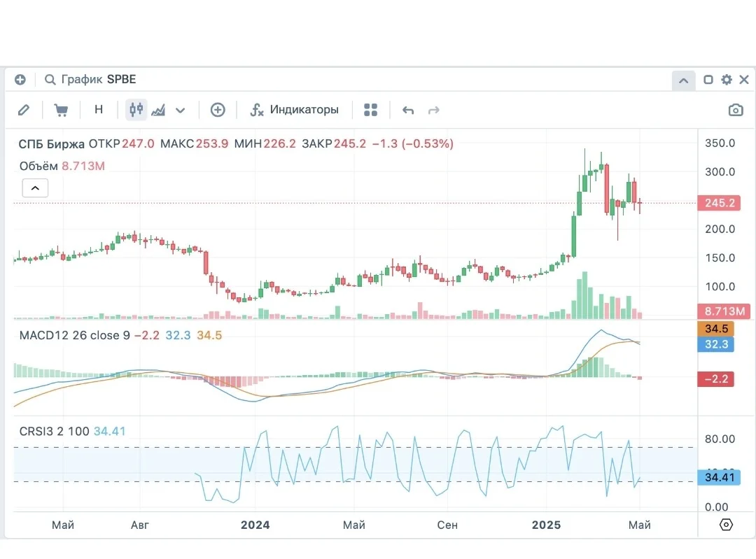The image size is (756, 559).
Task: Open chart settings gear icon
Action: click(x=726, y=80)
